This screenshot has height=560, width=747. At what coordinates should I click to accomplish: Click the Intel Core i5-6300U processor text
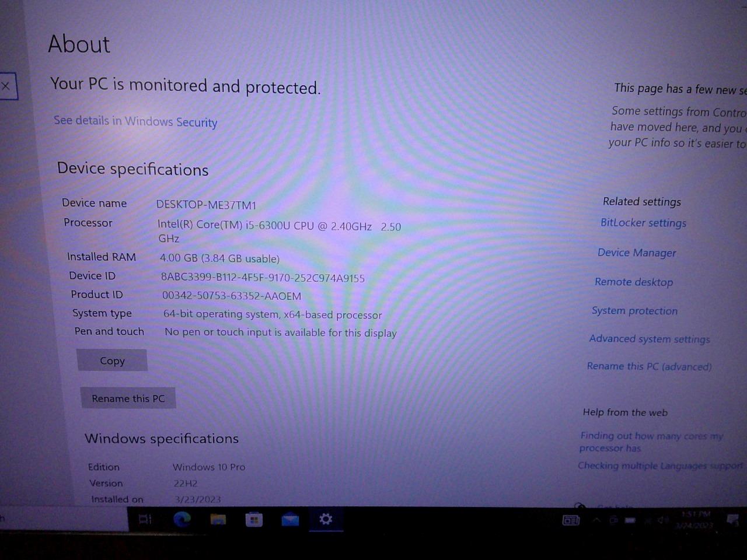(x=279, y=232)
